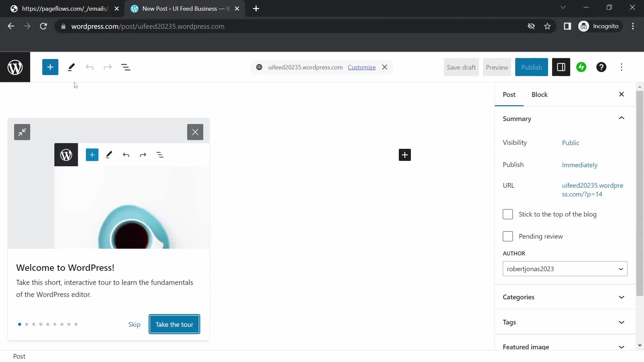Image resolution: width=644 pixels, height=362 pixels.
Task: Toggle the Stick to top of blog checkbox
Action: [x=508, y=214]
